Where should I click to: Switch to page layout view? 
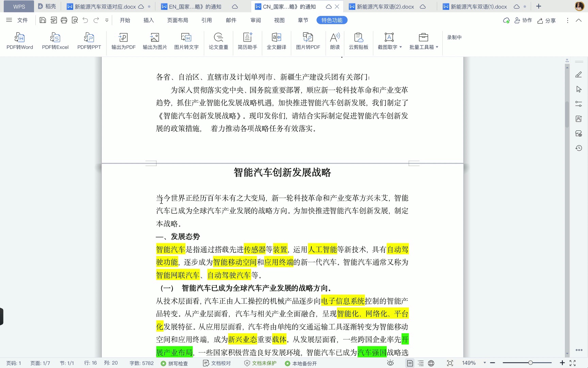(x=410, y=363)
